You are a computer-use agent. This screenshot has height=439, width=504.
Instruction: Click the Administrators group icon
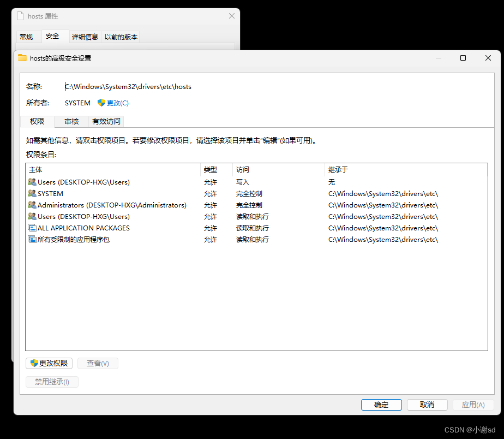click(33, 205)
